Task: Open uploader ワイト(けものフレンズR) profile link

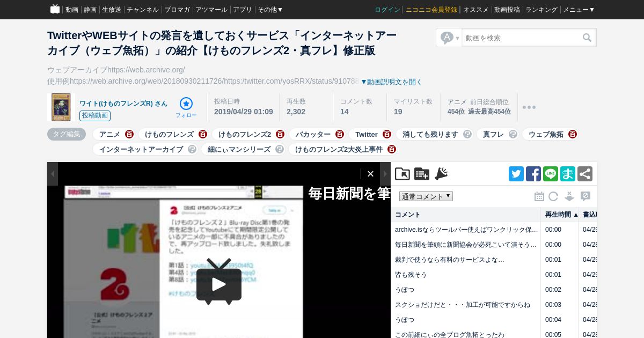Action: [x=123, y=104]
